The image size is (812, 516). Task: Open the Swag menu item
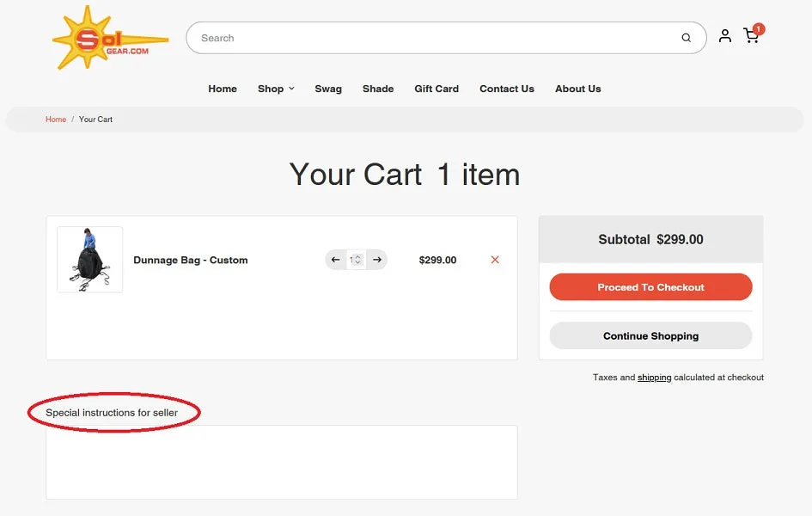pos(328,89)
